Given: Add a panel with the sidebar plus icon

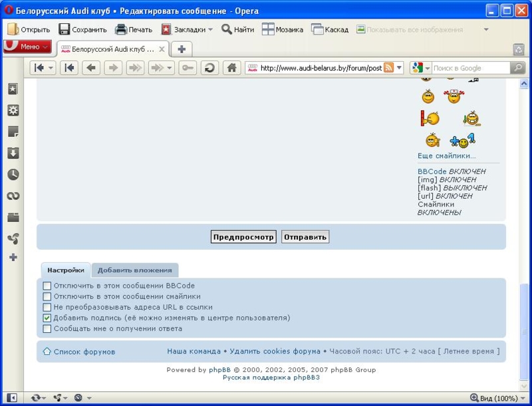Looking at the screenshot, I should coord(13,257).
